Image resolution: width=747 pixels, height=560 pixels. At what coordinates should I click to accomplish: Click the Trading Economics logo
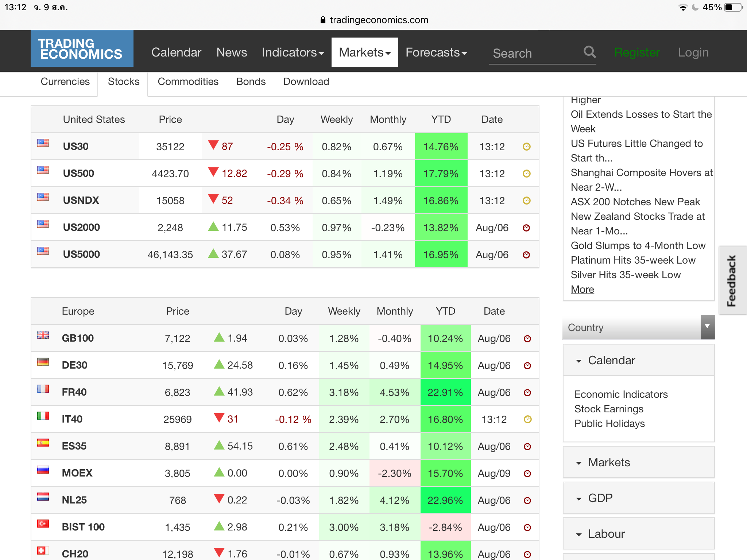tap(82, 49)
